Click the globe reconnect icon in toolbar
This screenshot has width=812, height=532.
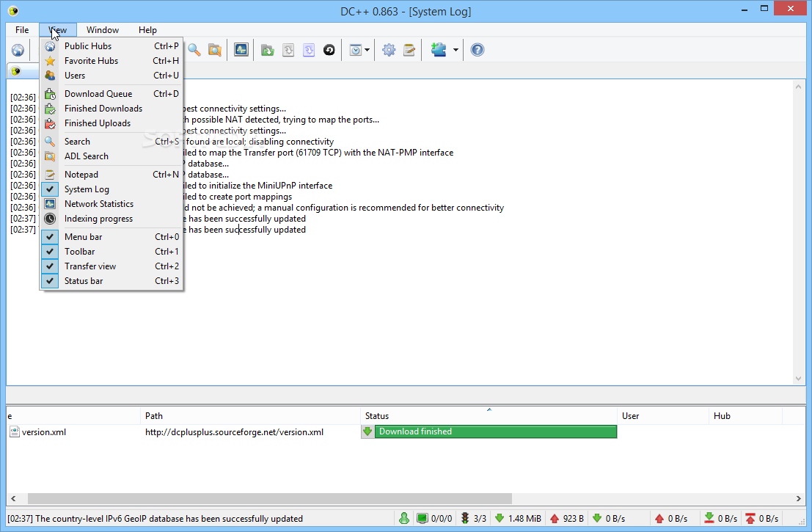[x=18, y=50]
